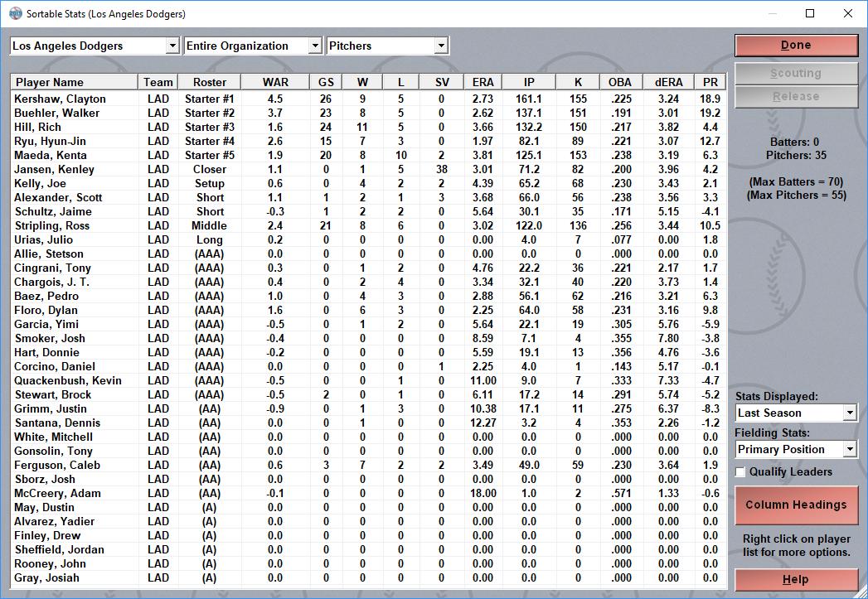868x599 pixels.
Task: Sort by the ERA column header
Action: 482,82
